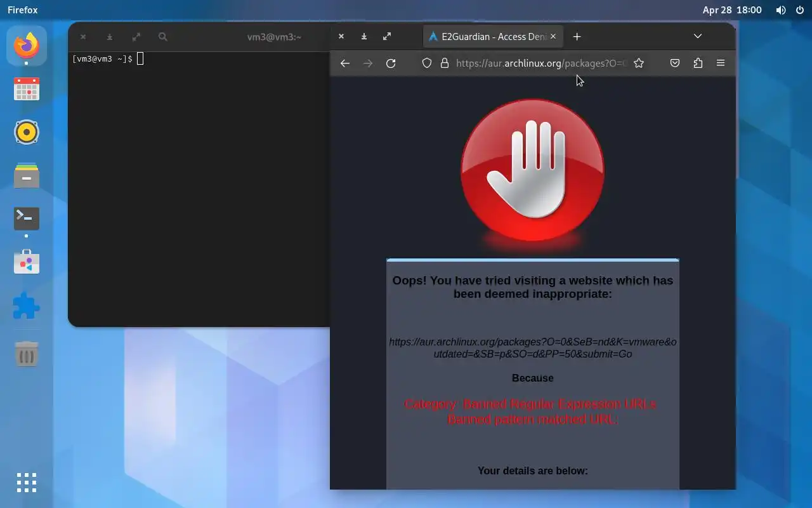812x508 pixels.
Task: Open Firefox extensions toolbar button
Action: 698,63
